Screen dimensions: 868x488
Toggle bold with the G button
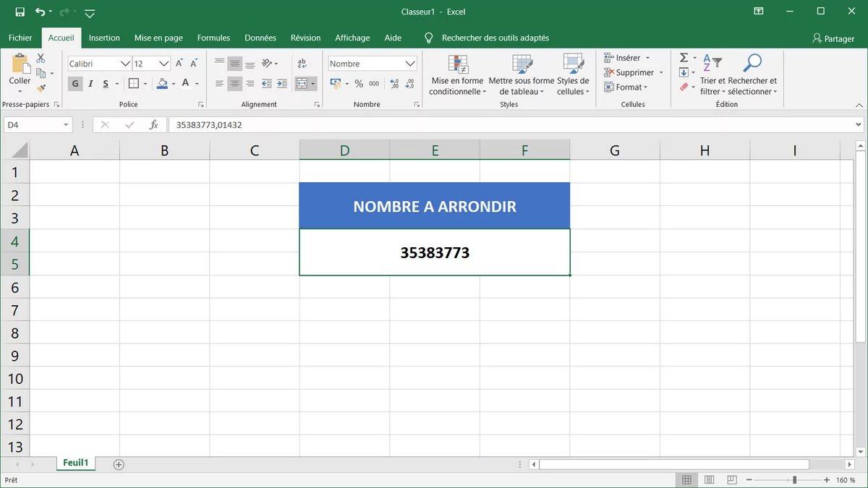75,84
